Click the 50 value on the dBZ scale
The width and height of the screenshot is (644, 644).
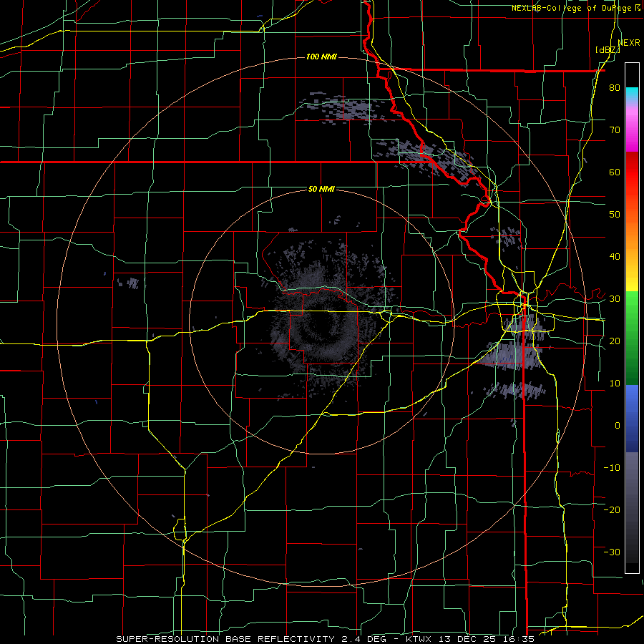point(615,215)
